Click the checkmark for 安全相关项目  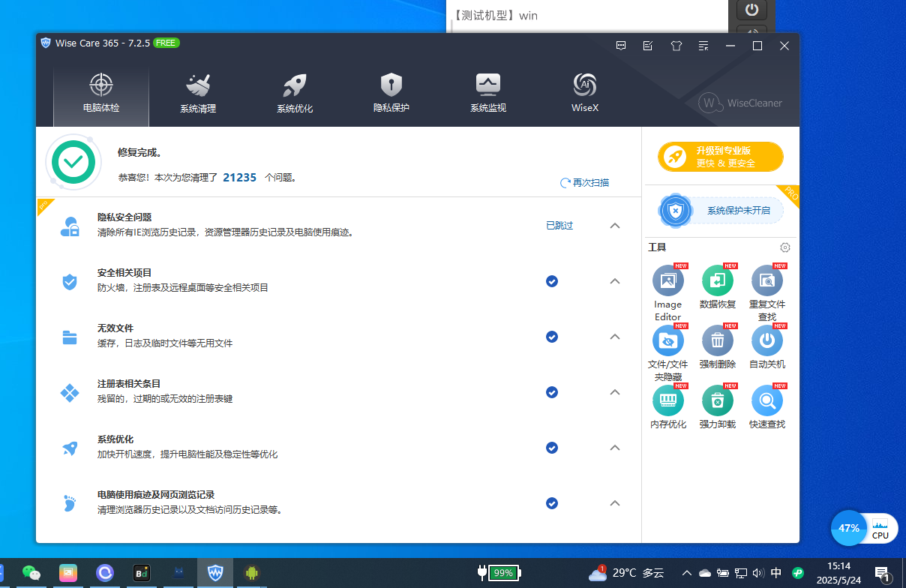click(x=552, y=281)
